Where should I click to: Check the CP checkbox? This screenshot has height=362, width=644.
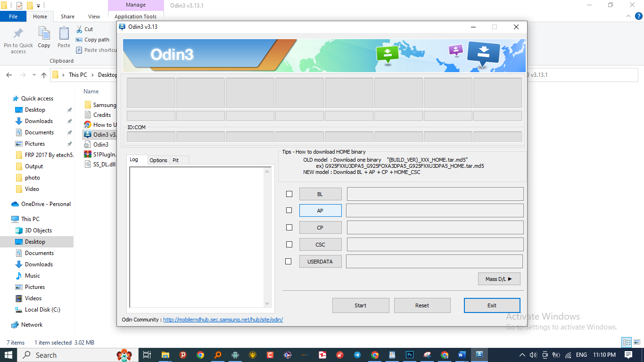[x=289, y=228]
